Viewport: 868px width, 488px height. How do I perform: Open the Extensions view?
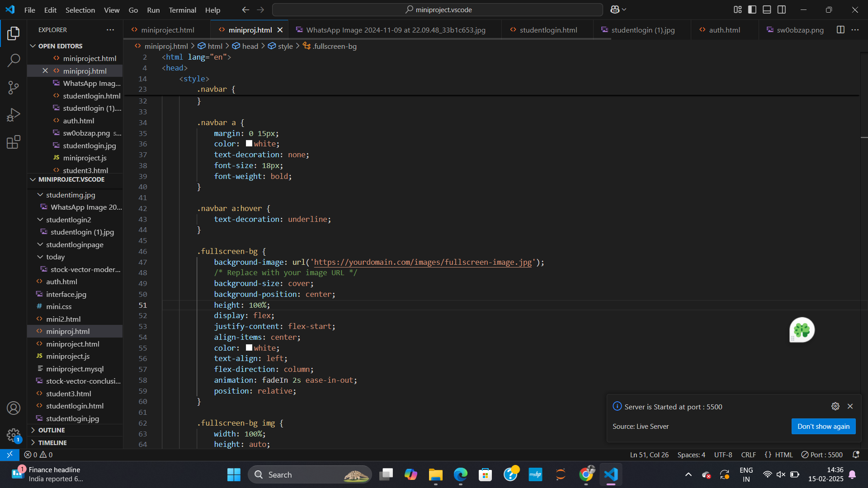14,142
